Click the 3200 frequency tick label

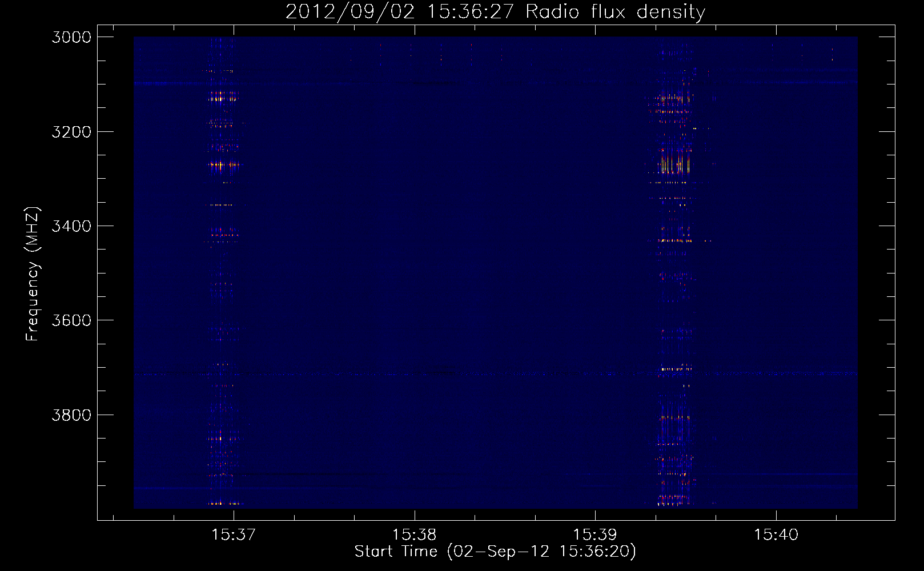pyautogui.click(x=71, y=132)
